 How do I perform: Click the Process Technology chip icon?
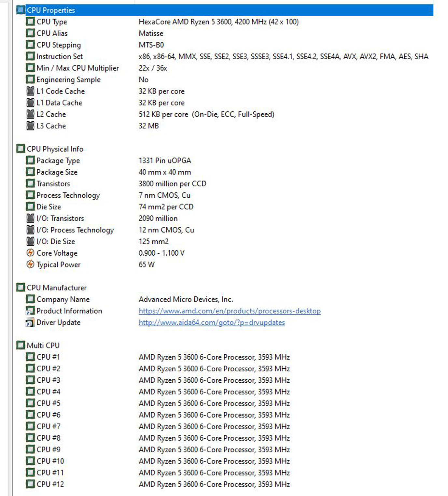click(x=30, y=195)
